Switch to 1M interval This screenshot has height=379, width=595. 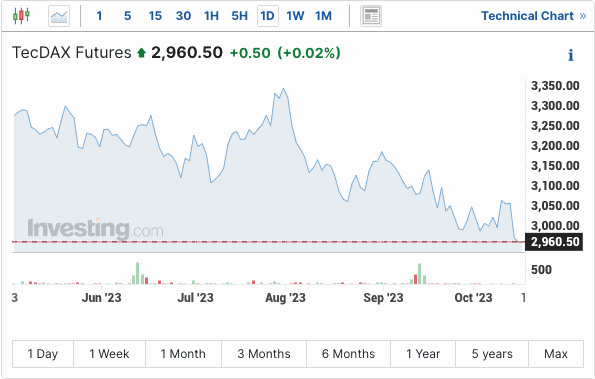point(323,16)
